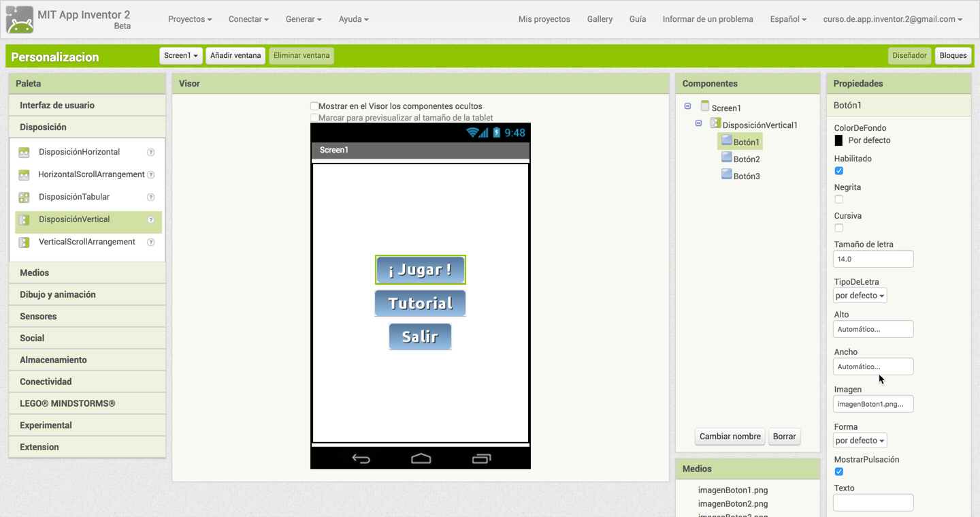Switch to Bloques view
The height and width of the screenshot is (517, 980).
tap(953, 56)
